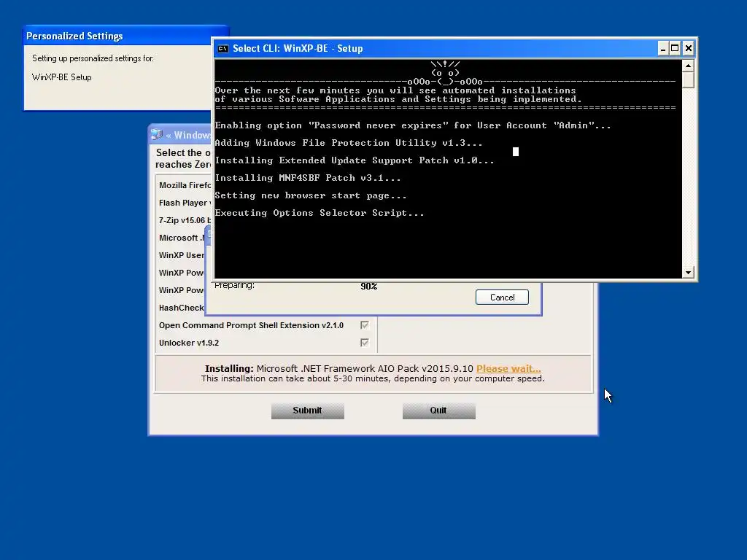
Task: Click 'Unlocker v1.9.2' label text
Action: coord(189,343)
